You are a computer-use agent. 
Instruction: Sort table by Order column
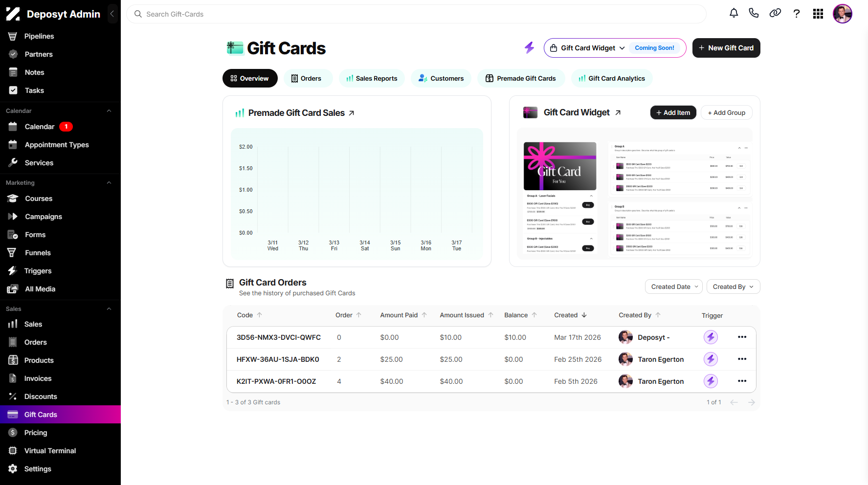point(348,315)
